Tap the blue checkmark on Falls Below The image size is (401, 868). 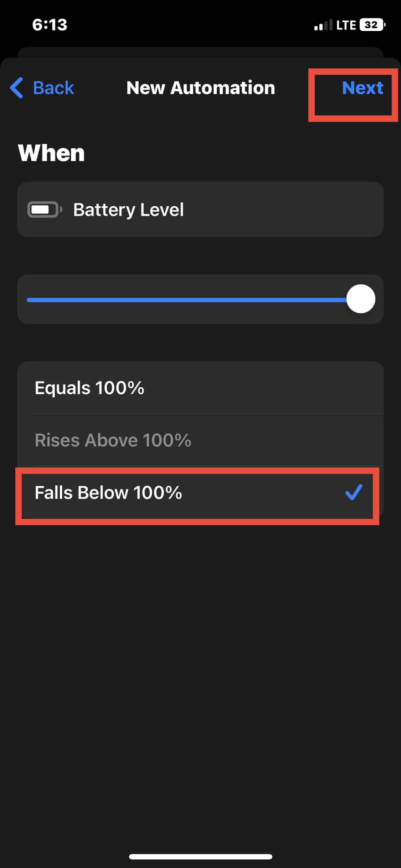point(354,492)
